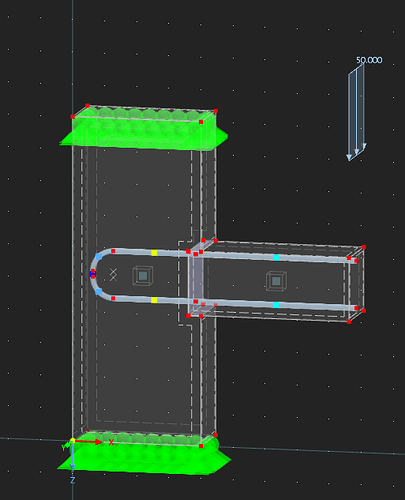Image resolution: width=405 pixels, height=500 pixels.
Task: Click the blue Z axis arrow
Action: pos(72,457)
